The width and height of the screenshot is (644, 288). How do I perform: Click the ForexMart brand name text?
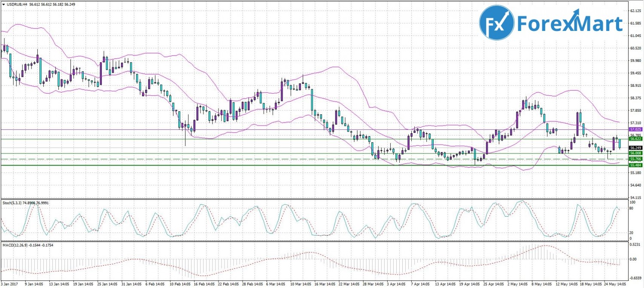tap(570, 24)
